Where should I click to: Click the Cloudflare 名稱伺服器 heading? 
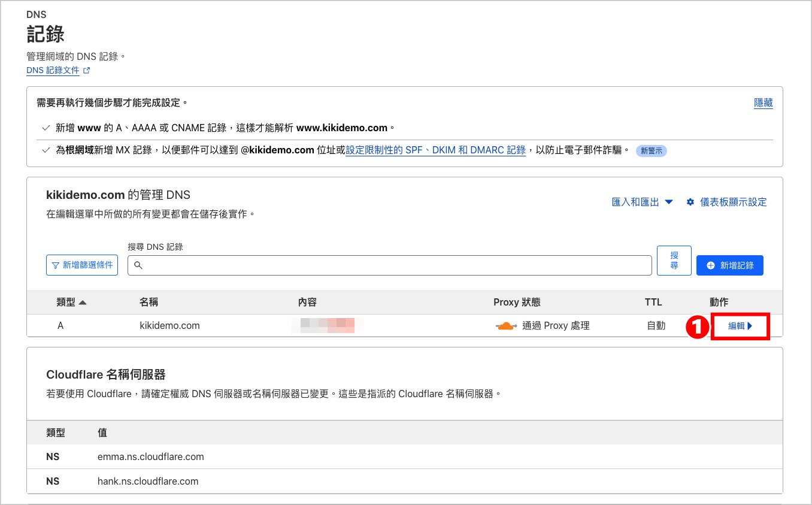pyautogui.click(x=105, y=375)
